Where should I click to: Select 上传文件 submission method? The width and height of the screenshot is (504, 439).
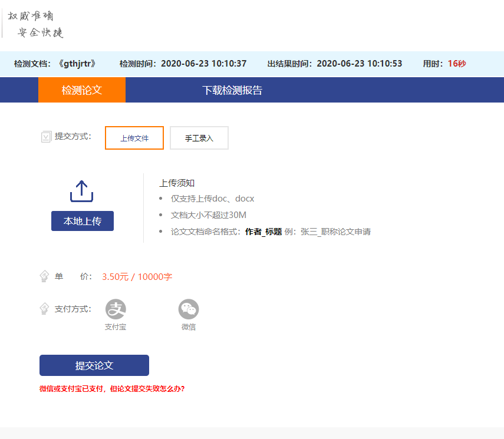click(134, 138)
